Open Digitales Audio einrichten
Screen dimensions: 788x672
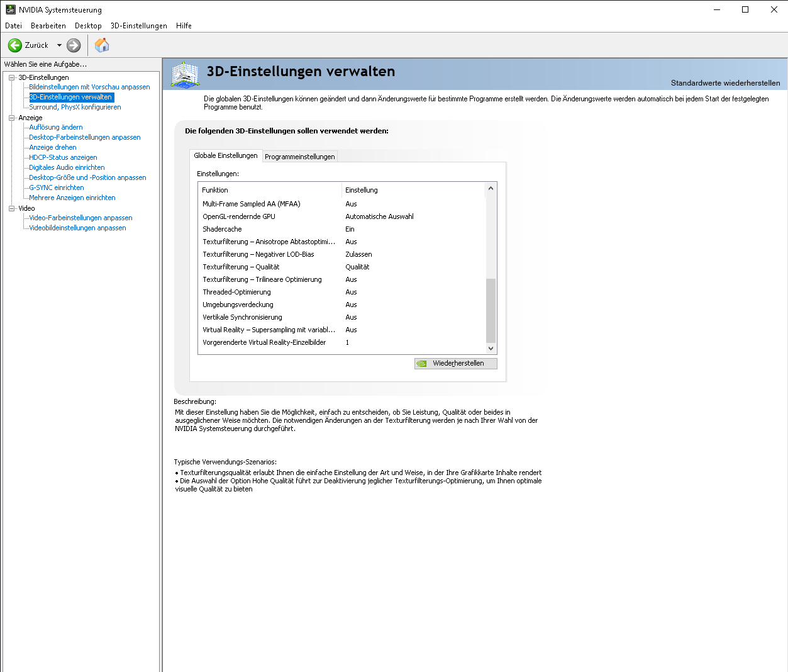pyautogui.click(x=67, y=167)
